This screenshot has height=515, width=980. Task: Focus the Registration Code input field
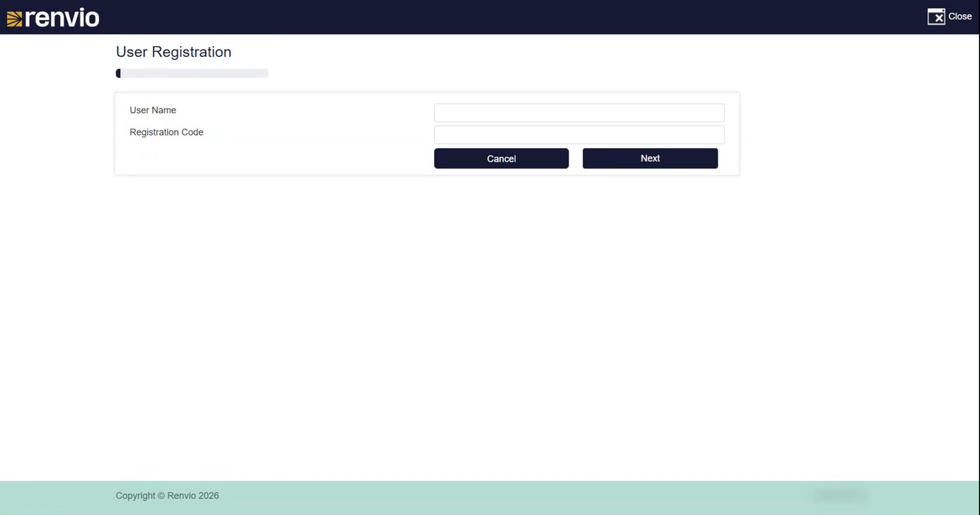579,135
